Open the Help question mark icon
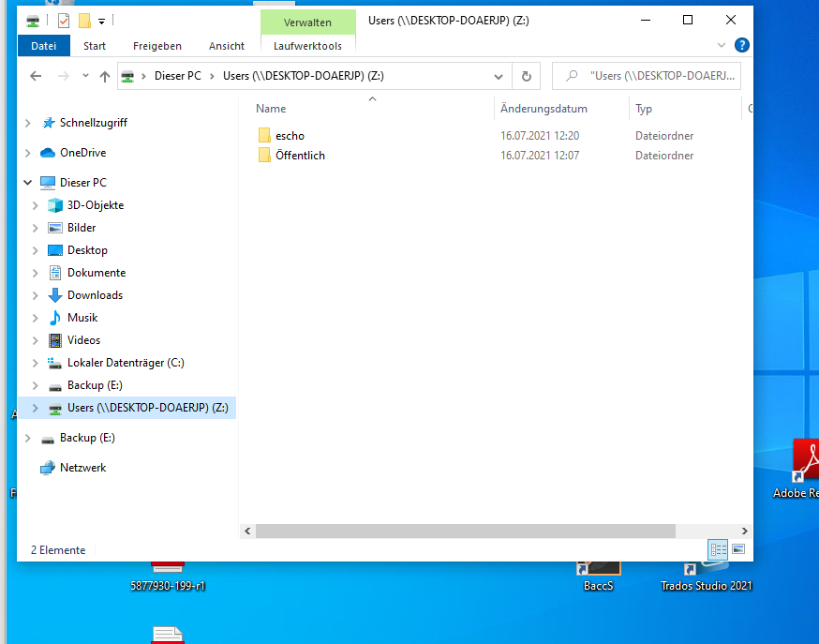This screenshot has width=819, height=644. click(x=741, y=45)
